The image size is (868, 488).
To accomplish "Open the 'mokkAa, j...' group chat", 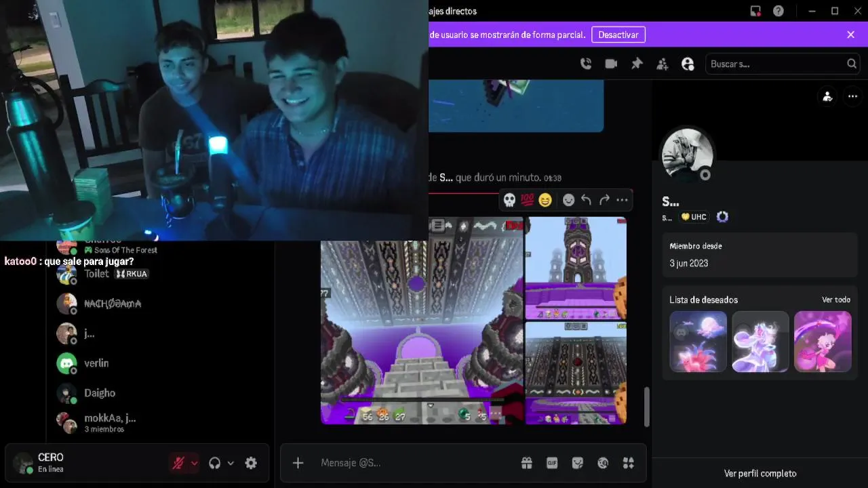I will pyautogui.click(x=161, y=423).
